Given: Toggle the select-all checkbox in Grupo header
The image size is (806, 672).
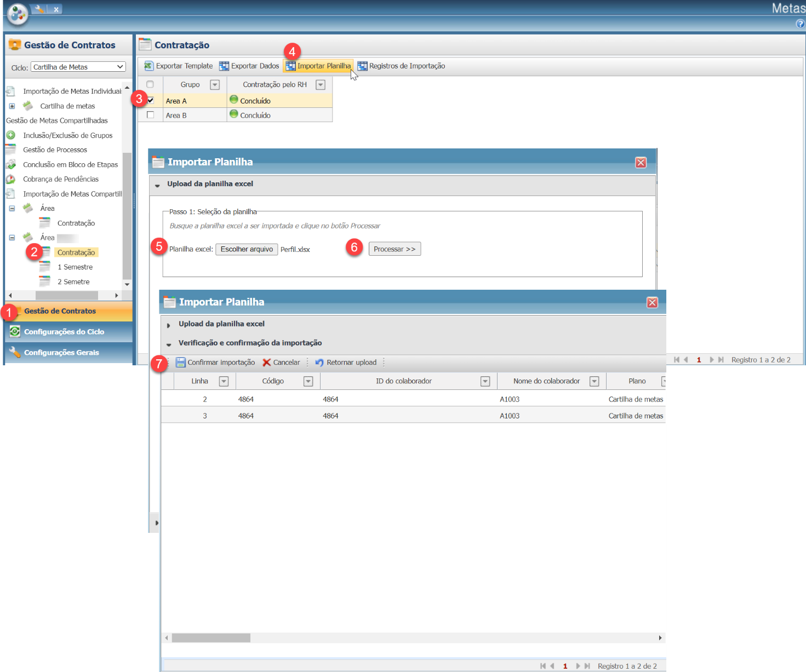Looking at the screenshot, I should pos(150,84).
